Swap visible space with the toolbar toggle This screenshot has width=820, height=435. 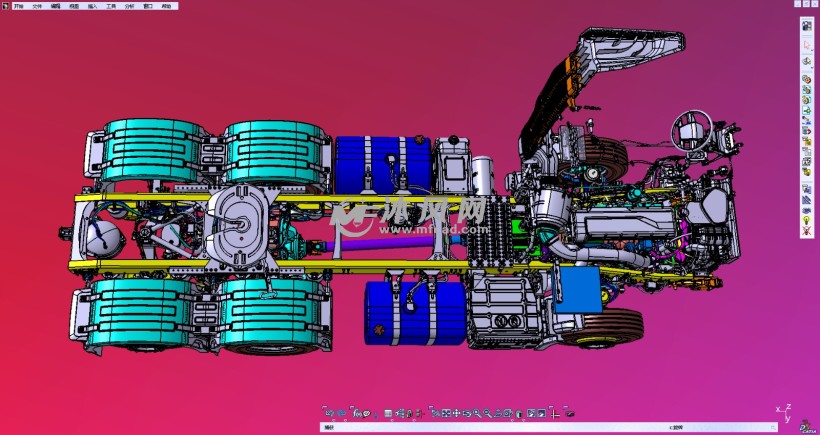[543, 413]
